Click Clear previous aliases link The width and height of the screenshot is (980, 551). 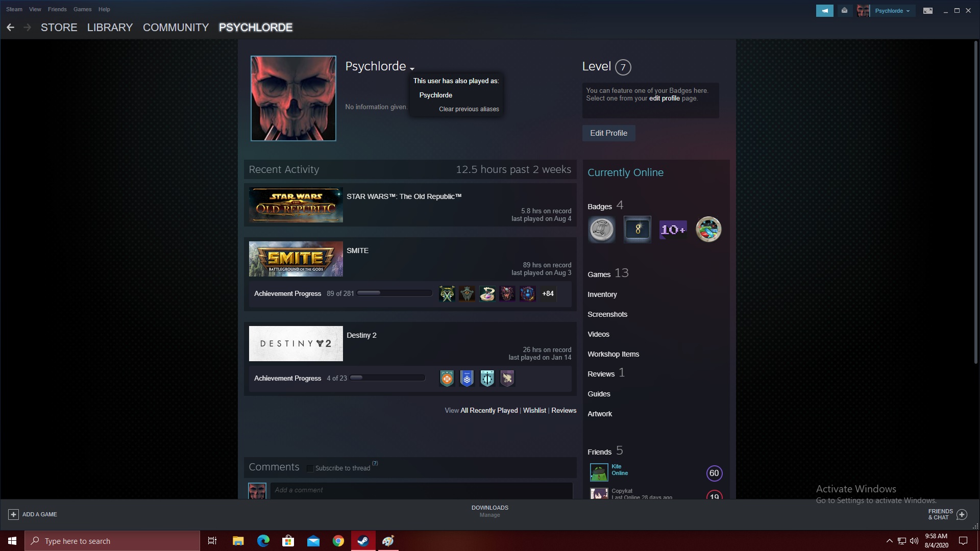[x=469, y=109]
